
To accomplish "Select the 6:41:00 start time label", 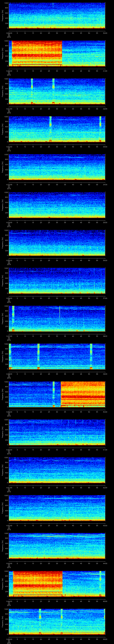I will click(x=9, y=487).
